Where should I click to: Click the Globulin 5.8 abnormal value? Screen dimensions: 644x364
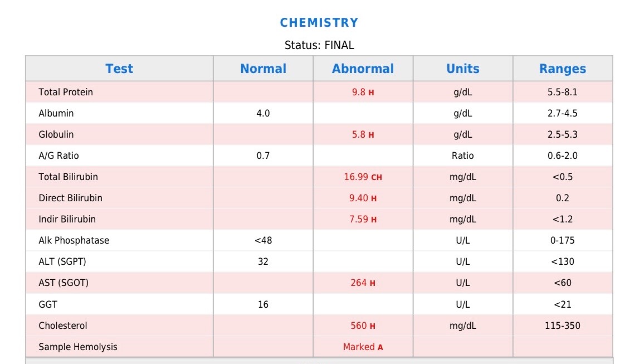(358, 134)
